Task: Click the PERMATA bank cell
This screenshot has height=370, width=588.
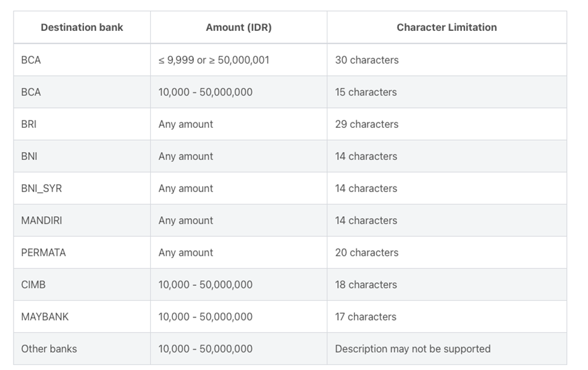Action: point(82,253)
